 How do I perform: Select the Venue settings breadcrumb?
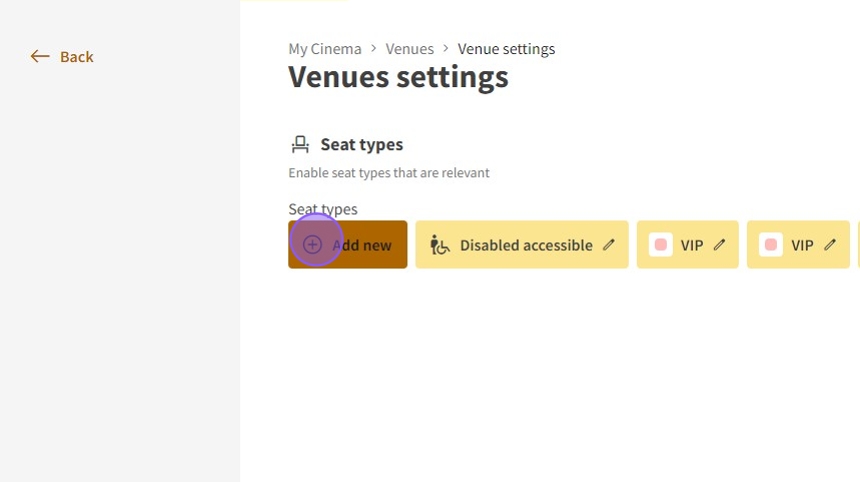506,49
